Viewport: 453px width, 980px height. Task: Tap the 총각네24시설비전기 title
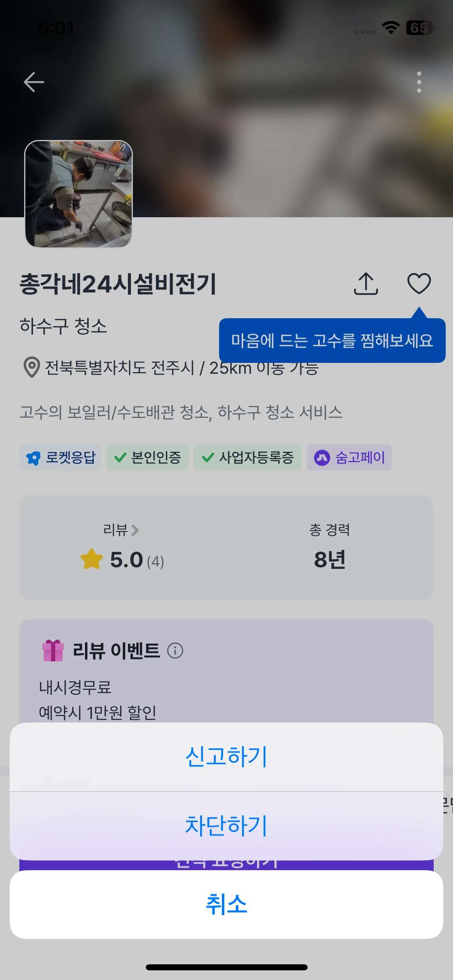coord(118,284)
